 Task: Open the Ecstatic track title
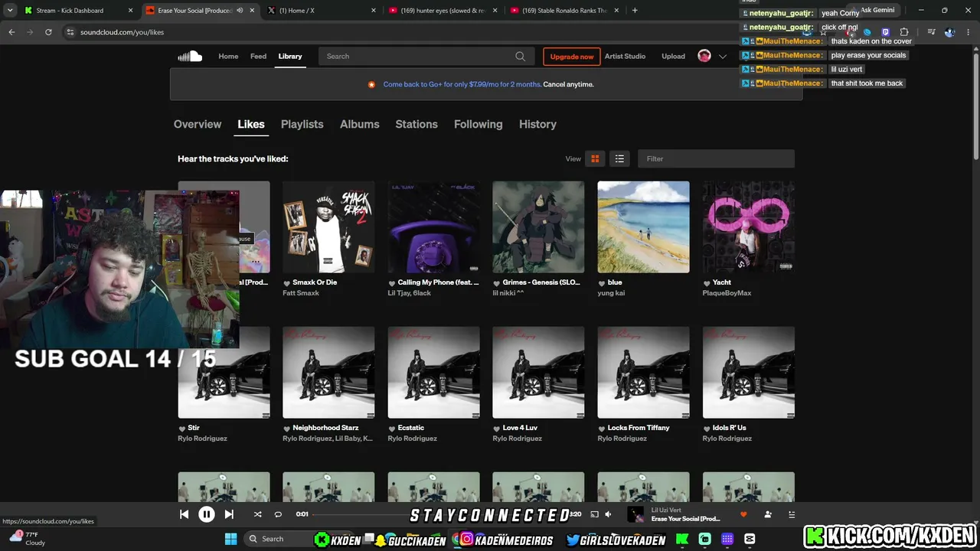pyautogui.click(x=410, y=428)
